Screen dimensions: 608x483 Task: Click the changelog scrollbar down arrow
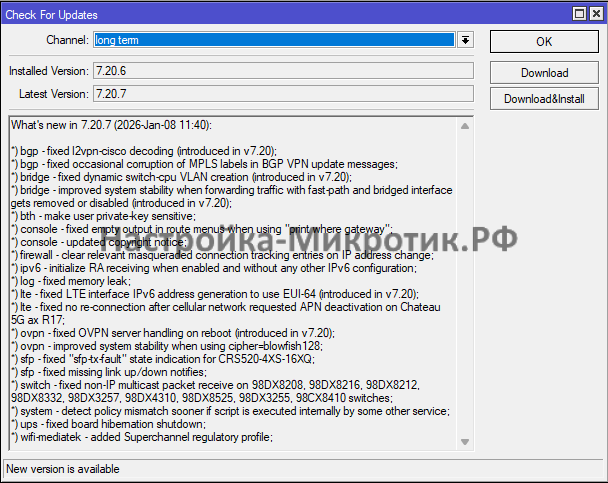click(x=465, y=442)
